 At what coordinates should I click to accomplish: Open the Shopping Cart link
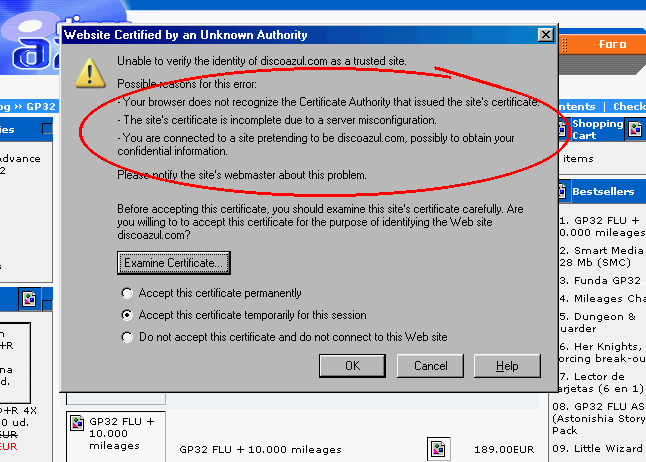[x=597, y=130]
